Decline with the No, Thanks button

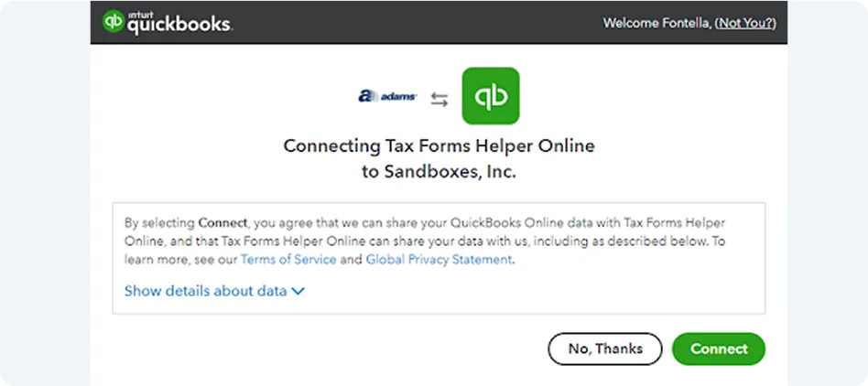point(605,348)
